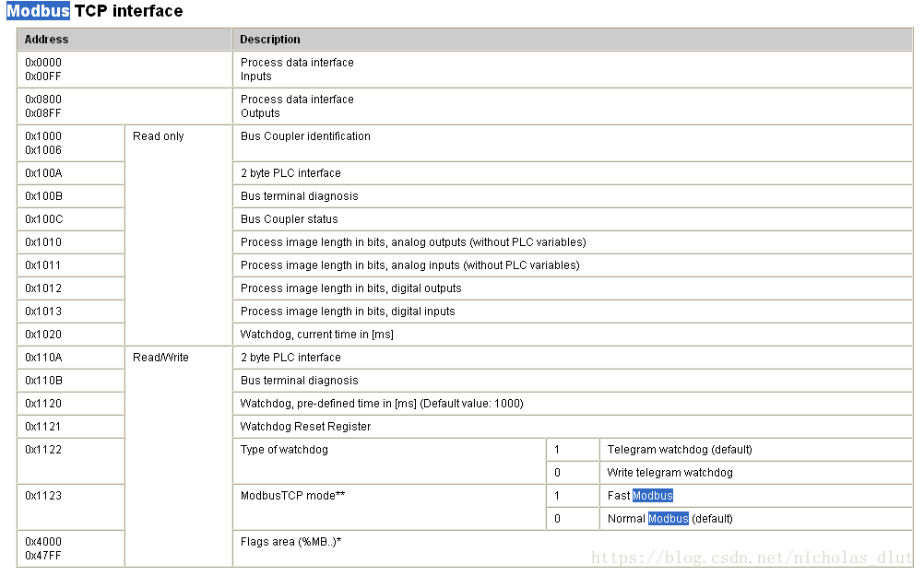Click the Flags area (%MB..)* description
The height and width of the screenshot is (576, 924).
(291, 542)
